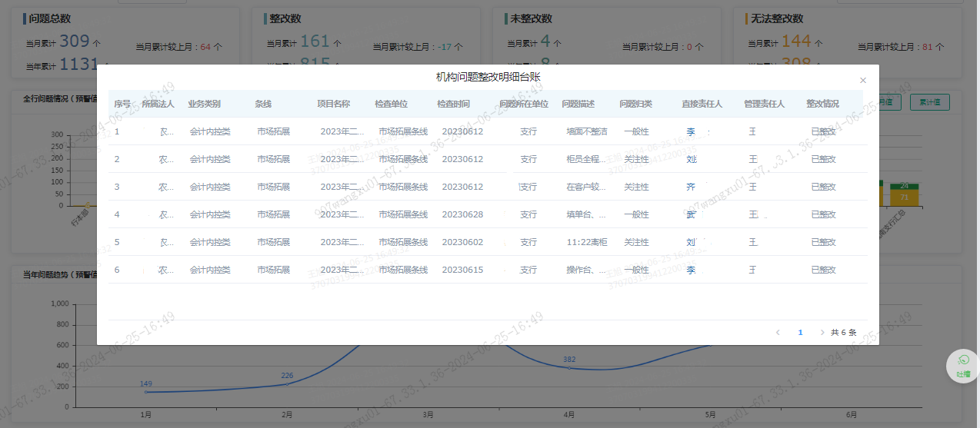The height and width of the screenshot is (428, 980).
Task: Open 李 link in the 操作台 row
Action: click(x=691, y=270)
